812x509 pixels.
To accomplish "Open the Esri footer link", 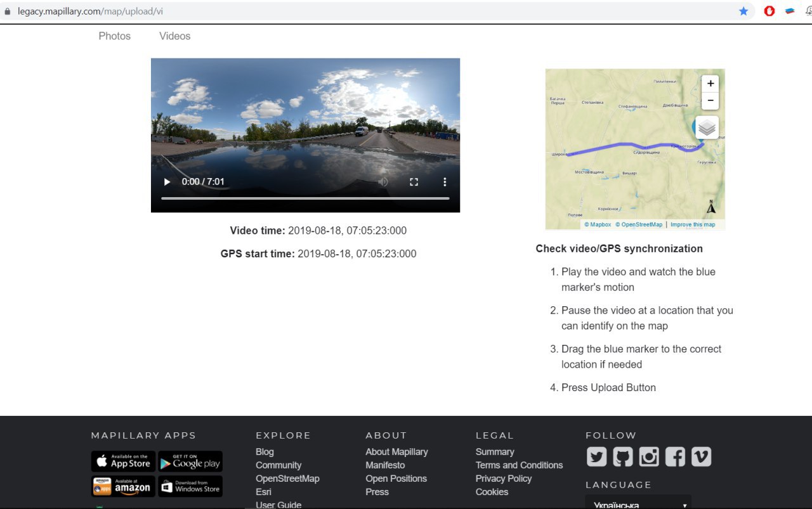I will [x=263, y=492].
